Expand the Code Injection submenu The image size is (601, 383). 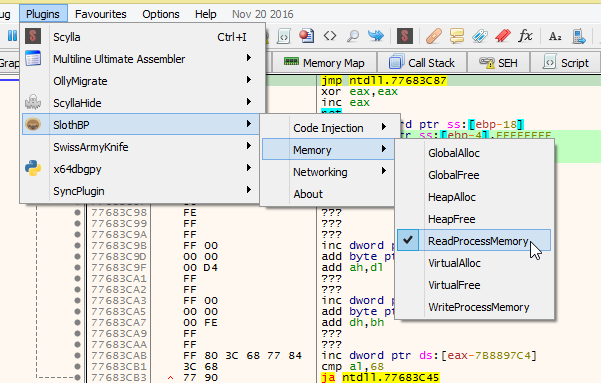[327, 128]
